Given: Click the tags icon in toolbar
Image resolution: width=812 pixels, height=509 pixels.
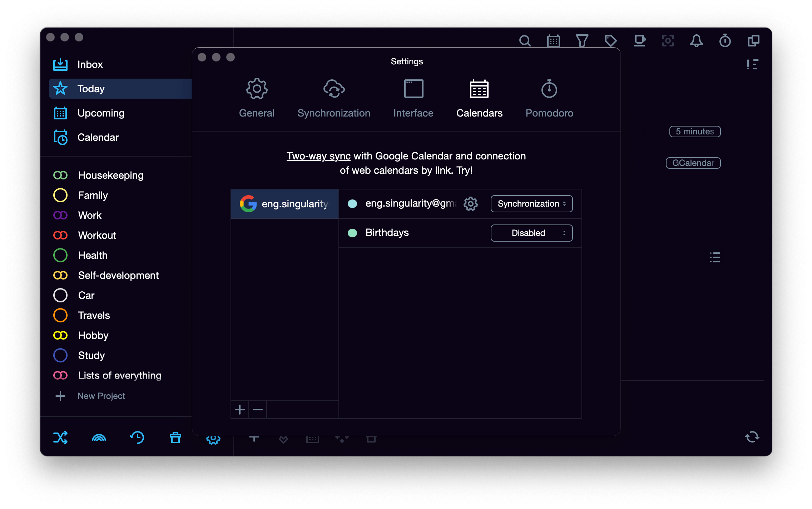Looking at the screenshot, I should (610, 41).
